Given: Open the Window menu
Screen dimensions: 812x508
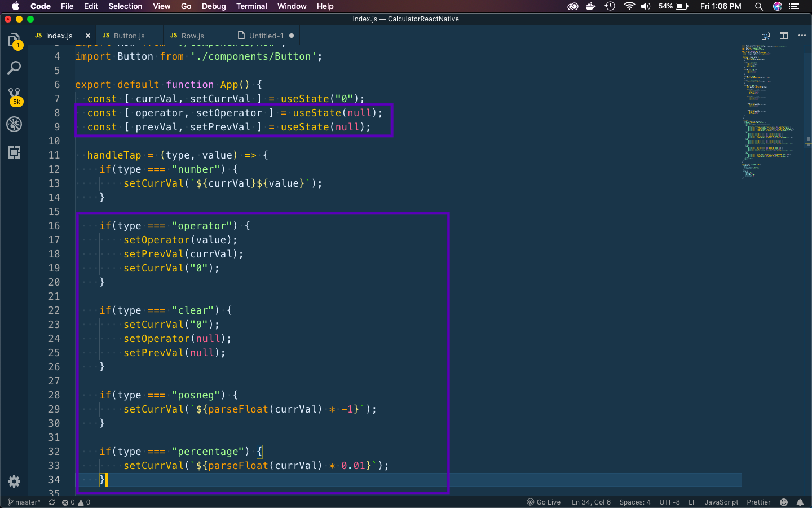Looking at the screenshot, I should (x=292, y=6).
